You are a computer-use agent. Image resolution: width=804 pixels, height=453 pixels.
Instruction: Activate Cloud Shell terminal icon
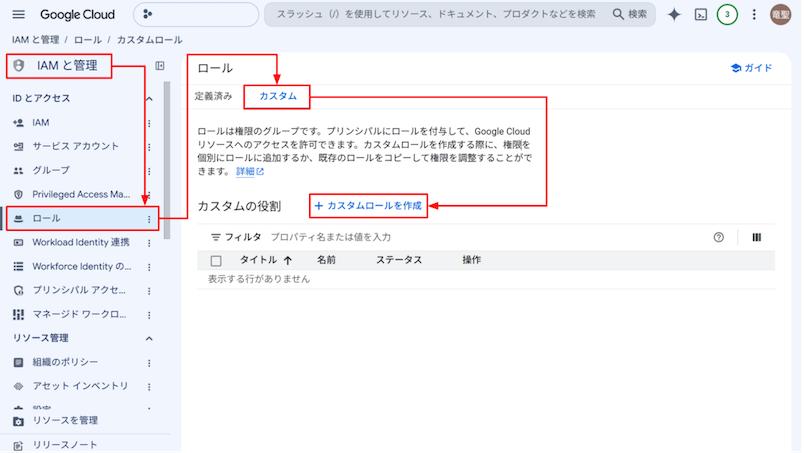700,14
